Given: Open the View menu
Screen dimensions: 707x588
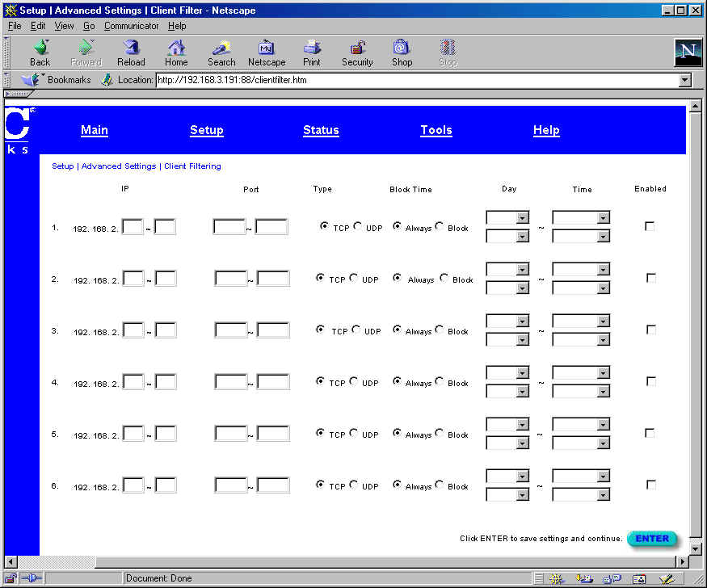Looking at the screenshot, I should point(64,26).
